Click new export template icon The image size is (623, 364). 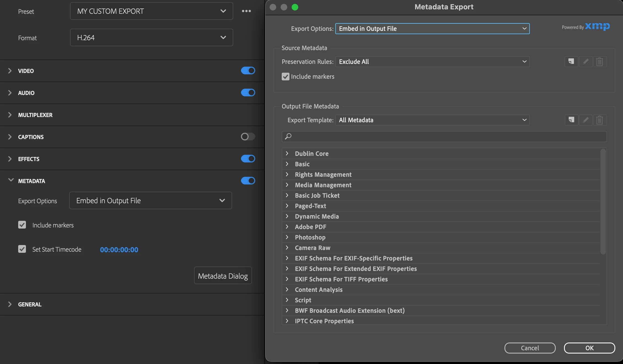coord(571,120)
